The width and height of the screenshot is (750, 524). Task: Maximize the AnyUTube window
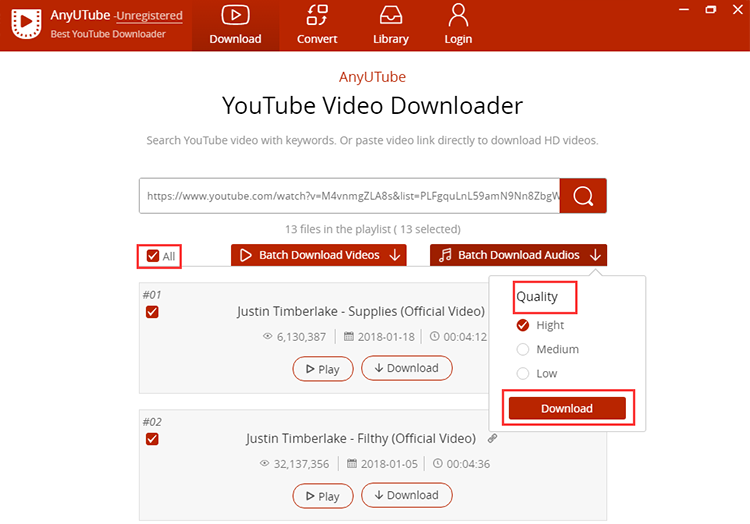click(711, 10)
